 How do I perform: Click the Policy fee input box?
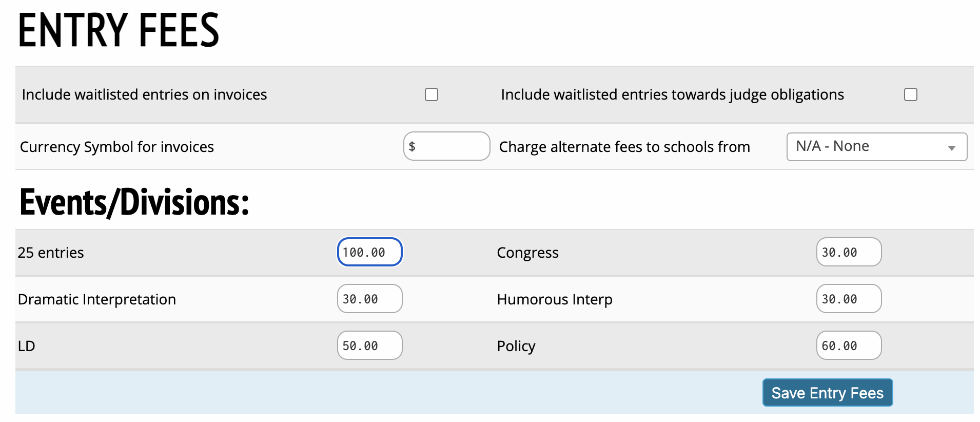pyautogui.click(x=849, y=346)
